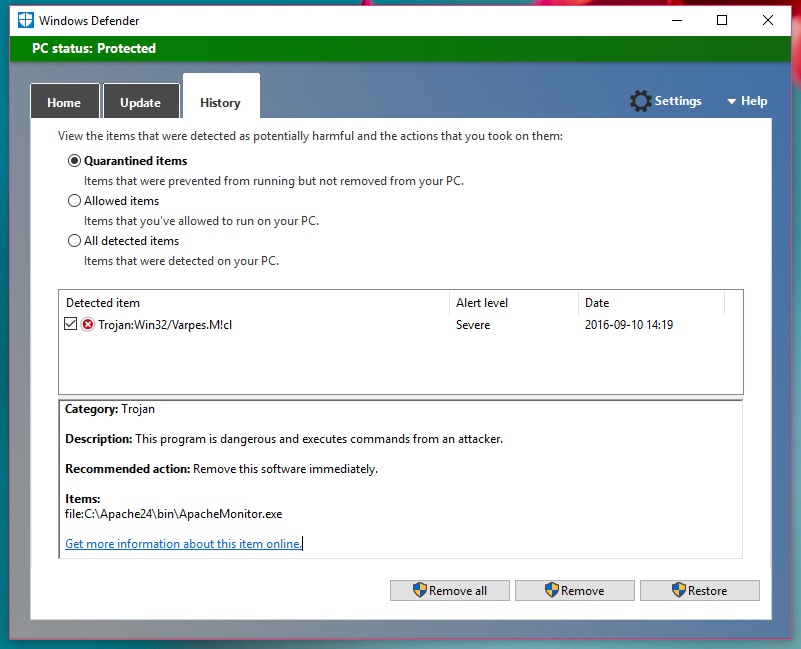
Task: Select the Quarantined items radio button
Action: click(x=75, y=161)
